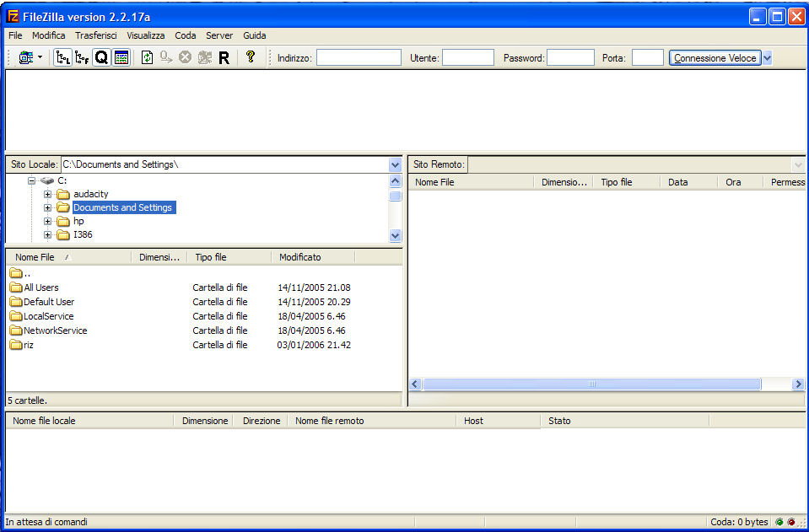The image size is (809, 532).
Task: Click the green status LED indicator
Action: (x=779, y=522)
